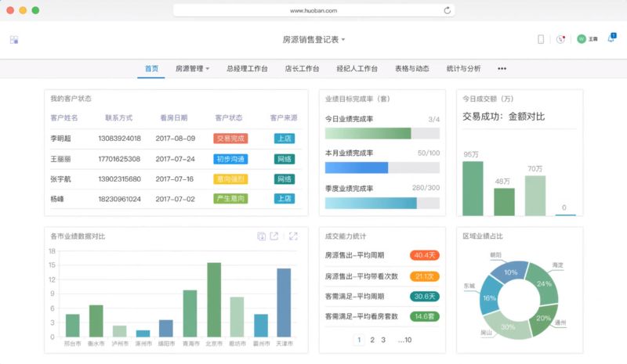Click the 交易完成 status tag for 李明超
Image resolution: width=627 pixels, height=364 pixels.
pos(230,139)
